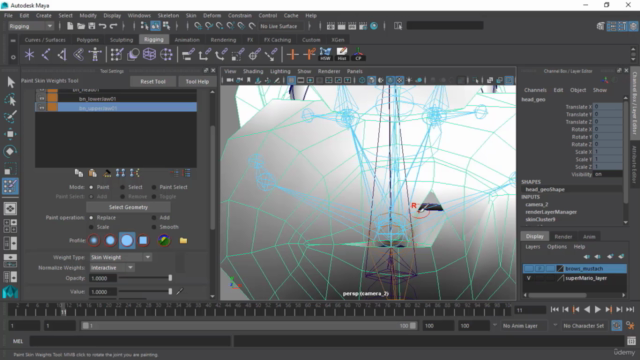Viewport: 640px width, 360px height.
Task: Click the Create Cluster shelf icon
Action: click(x=166, y=54)
